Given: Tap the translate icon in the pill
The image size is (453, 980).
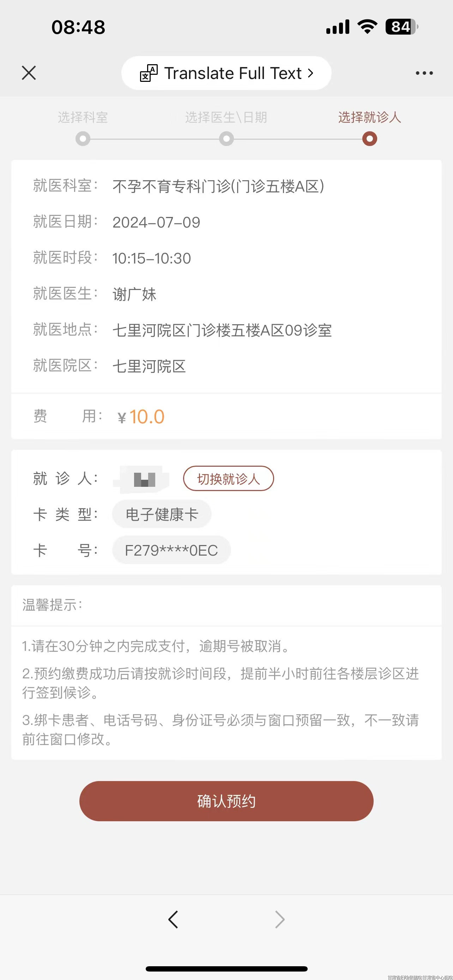Looking at the screenshot, I should coord(149,73).
